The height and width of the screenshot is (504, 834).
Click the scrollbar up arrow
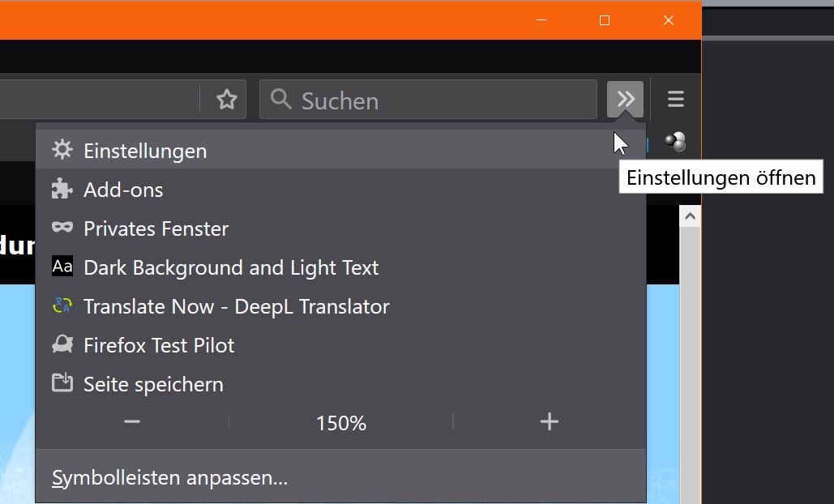(690, 216)
